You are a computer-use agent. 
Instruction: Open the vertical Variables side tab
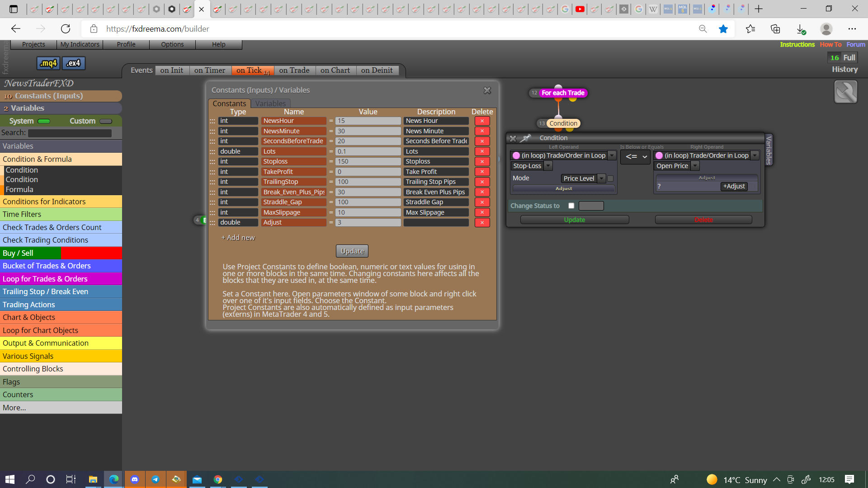pos(769,150)
